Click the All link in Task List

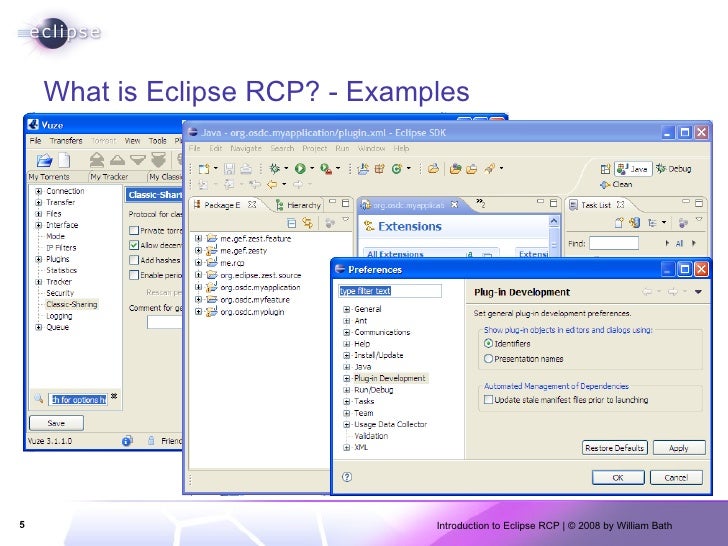679,243
